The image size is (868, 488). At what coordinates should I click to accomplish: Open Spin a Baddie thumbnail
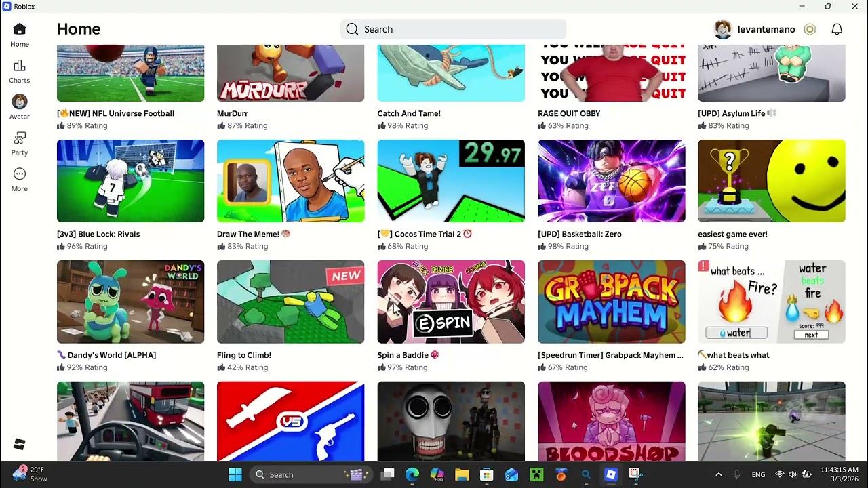tap(451, 302)
